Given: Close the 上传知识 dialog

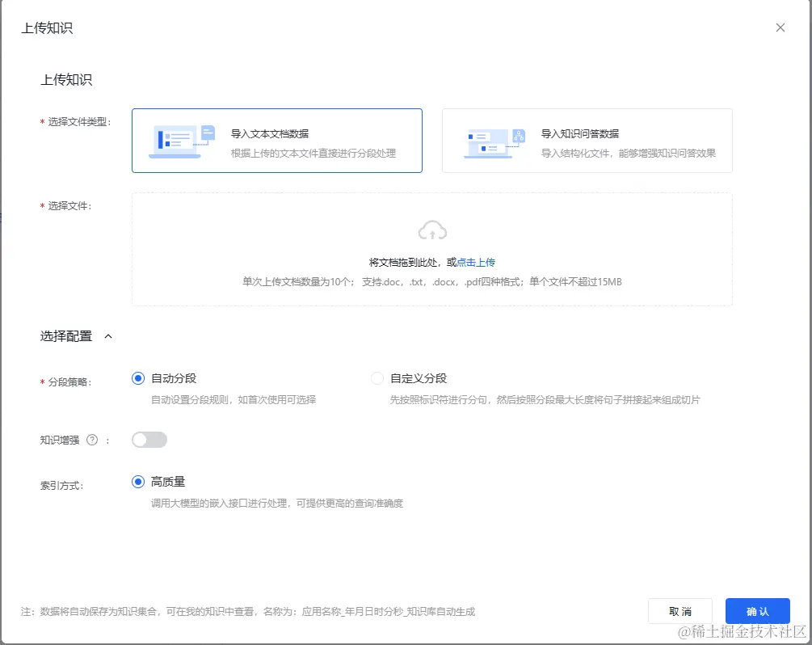Looking at the screenshot, I should [x=780, y=27].
